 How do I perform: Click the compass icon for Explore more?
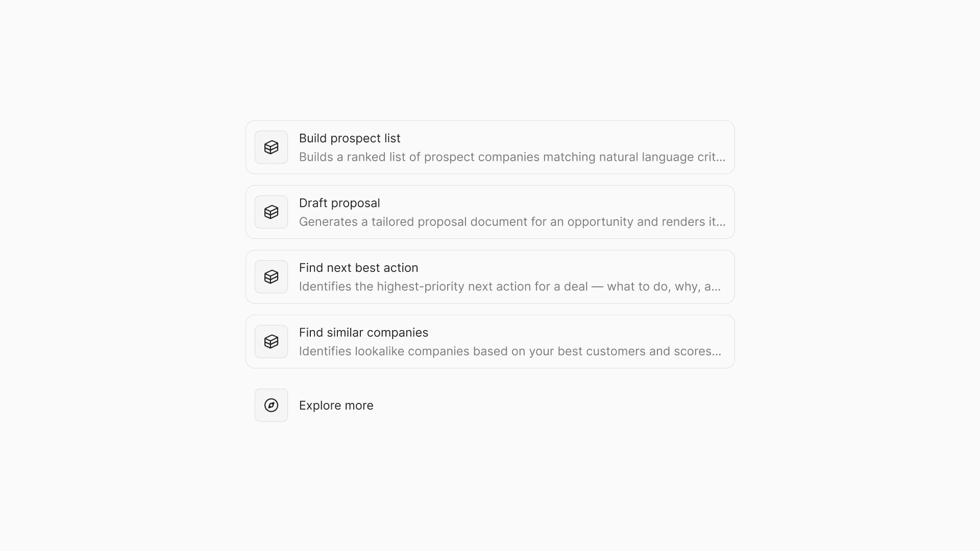click(271, 406)
